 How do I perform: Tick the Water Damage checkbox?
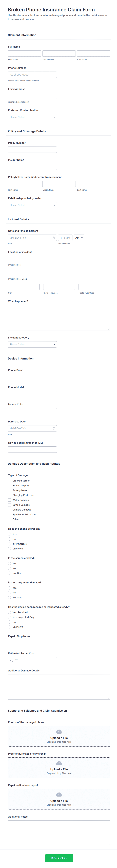click(x=9, y=500)
